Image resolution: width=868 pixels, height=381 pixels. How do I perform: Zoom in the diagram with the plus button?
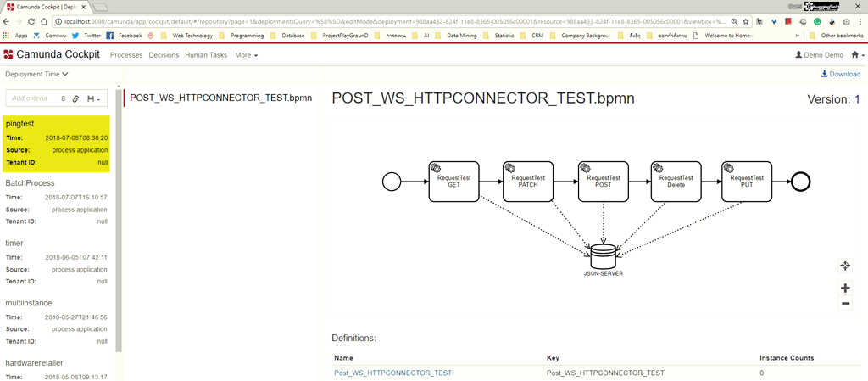tap(845, 288)
